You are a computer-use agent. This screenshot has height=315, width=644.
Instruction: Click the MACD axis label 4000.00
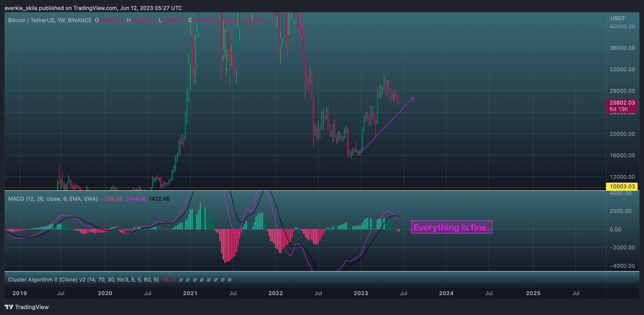[x=620, y=193]
